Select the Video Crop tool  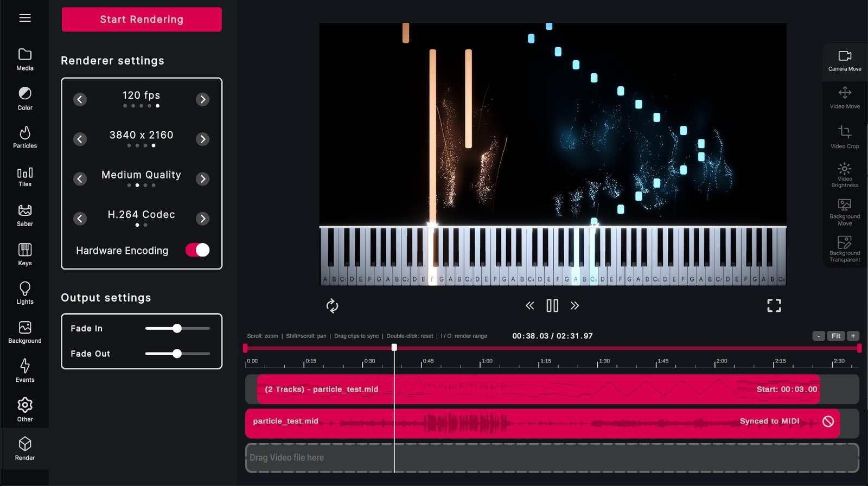click(x=845, y=137)
